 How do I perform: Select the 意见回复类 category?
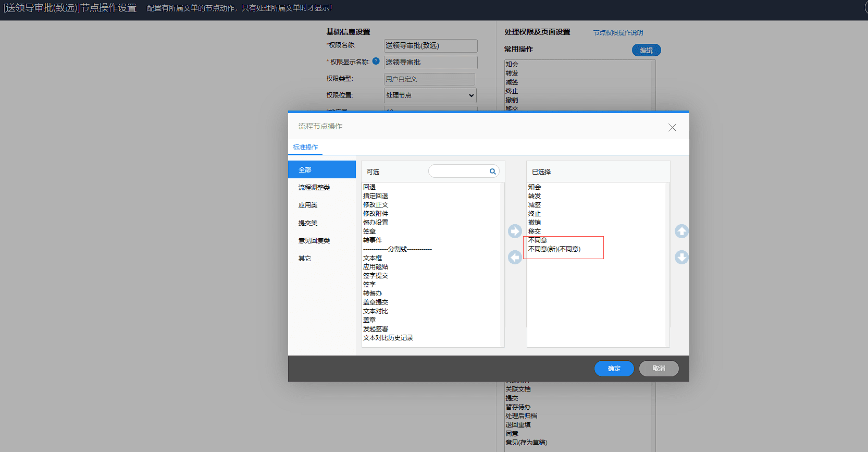[x=322, y=240]
